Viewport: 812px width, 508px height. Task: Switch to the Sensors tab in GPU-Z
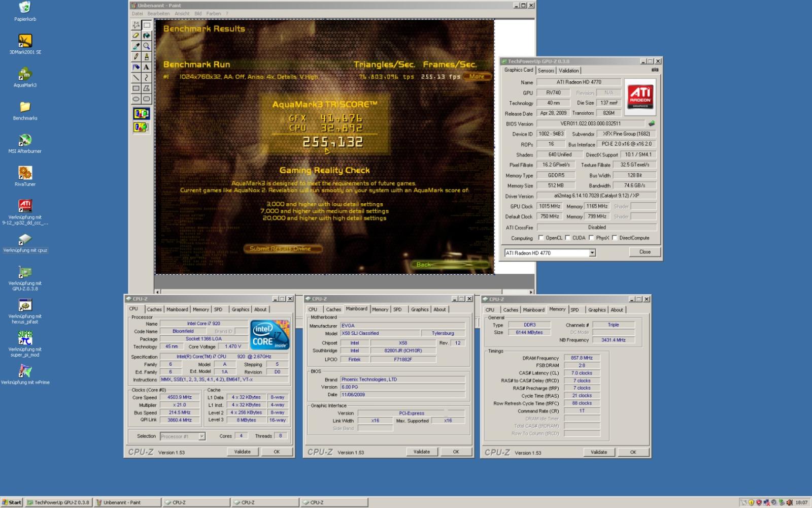click(546, 71)
